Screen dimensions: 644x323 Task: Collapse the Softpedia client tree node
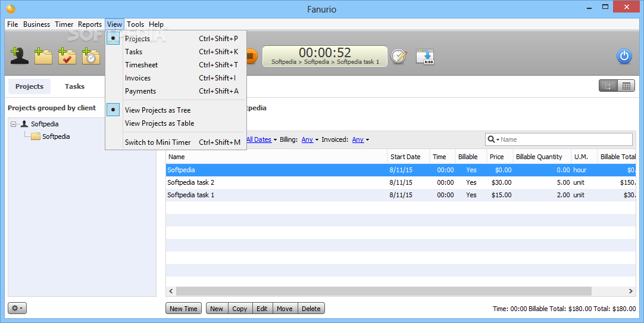[13, 124]
